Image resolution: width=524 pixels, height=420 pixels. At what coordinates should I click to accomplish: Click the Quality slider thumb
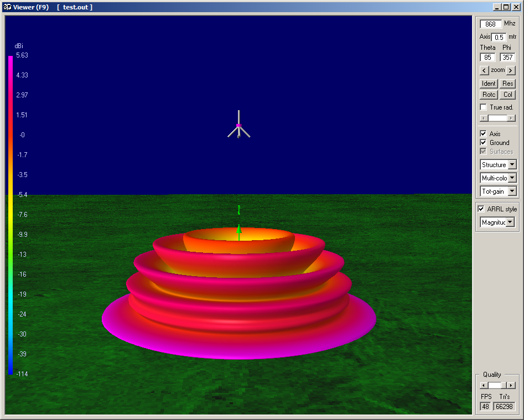pos(504,386)
